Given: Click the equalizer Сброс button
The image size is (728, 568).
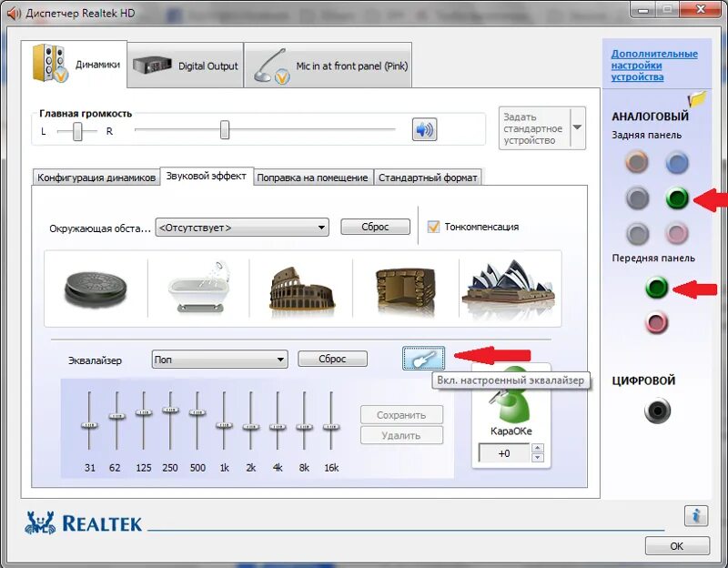Looking at the screenshot, I should [332, 359].
